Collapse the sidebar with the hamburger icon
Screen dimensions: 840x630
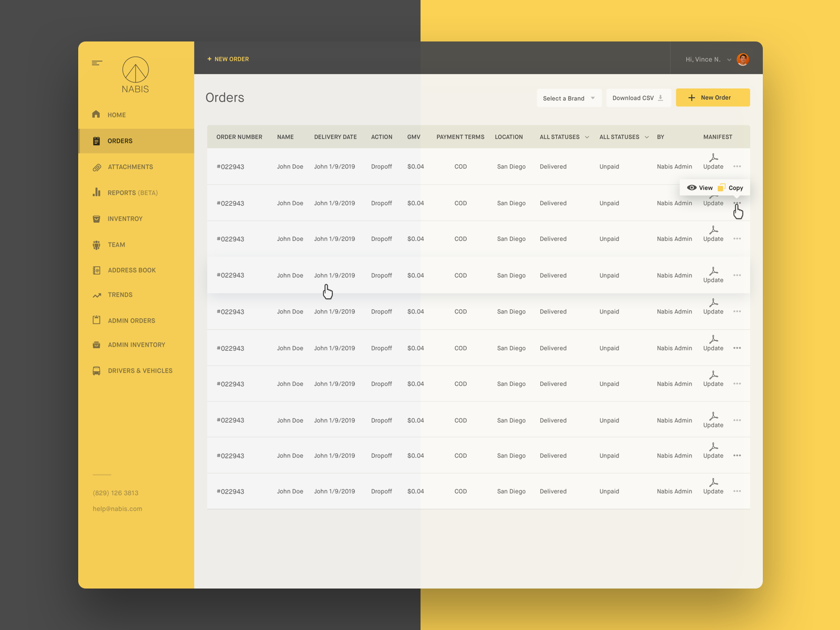(x=97, y=62)
